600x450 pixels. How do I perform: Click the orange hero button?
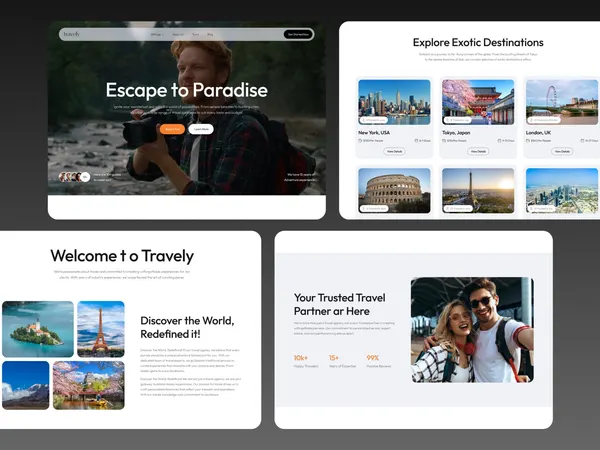[x=172, y=129]
